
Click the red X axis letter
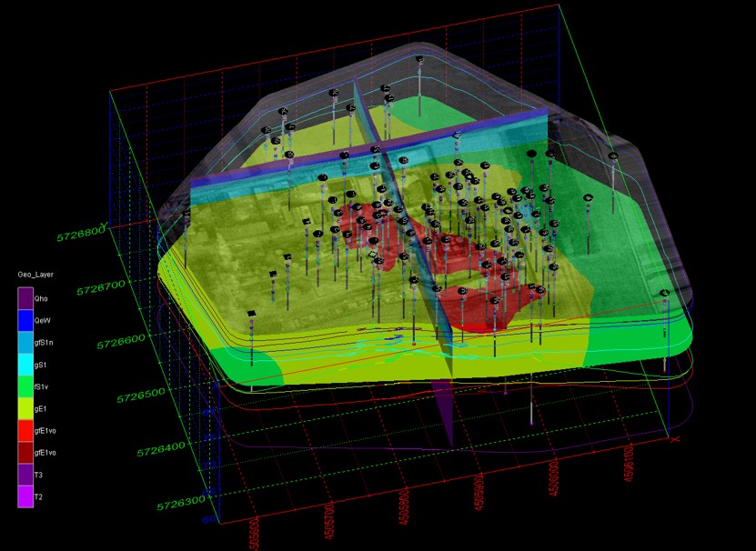[675, 439]
